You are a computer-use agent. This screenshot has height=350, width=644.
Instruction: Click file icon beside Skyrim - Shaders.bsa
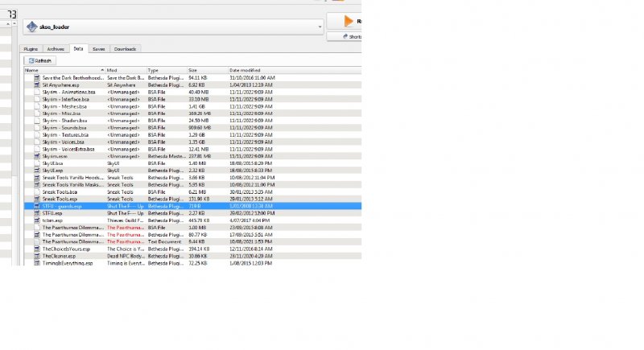36,121
